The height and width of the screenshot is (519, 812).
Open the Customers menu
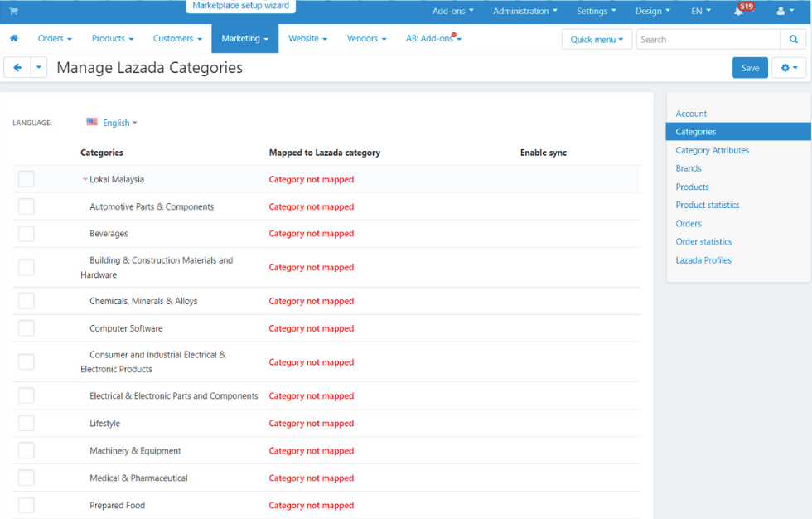tap(177, 38)
